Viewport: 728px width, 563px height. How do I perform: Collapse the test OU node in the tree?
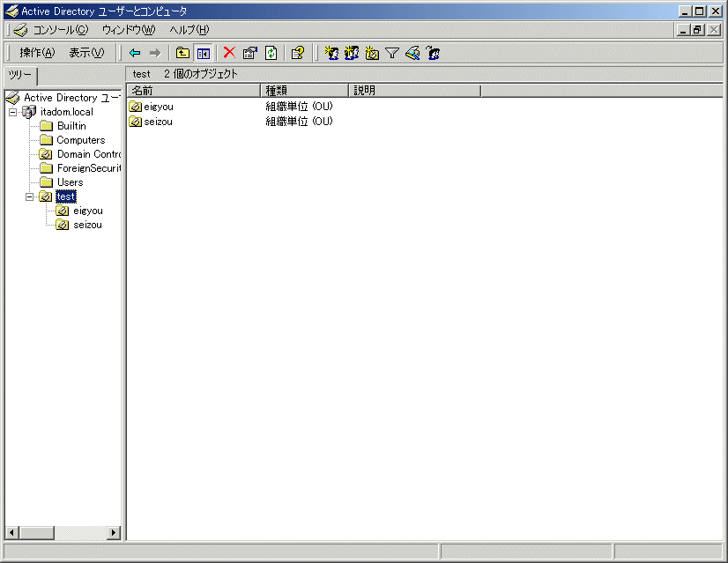coord(29,196)
